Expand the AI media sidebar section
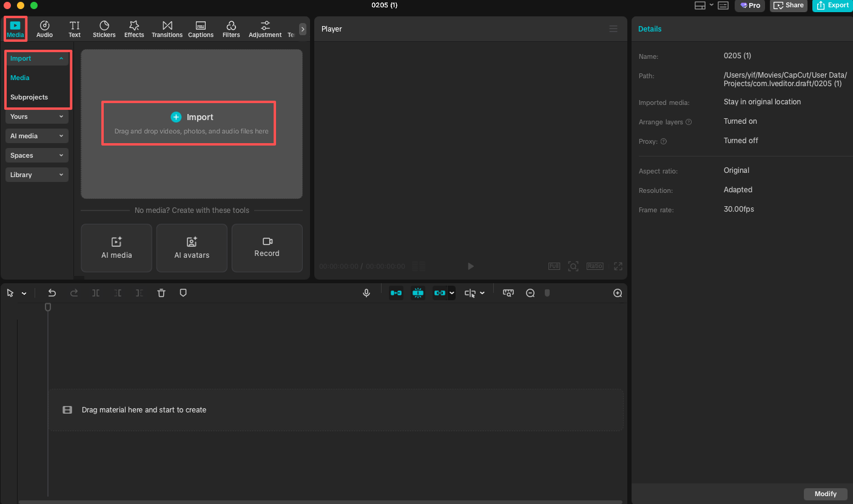 [x=37, y=136]
